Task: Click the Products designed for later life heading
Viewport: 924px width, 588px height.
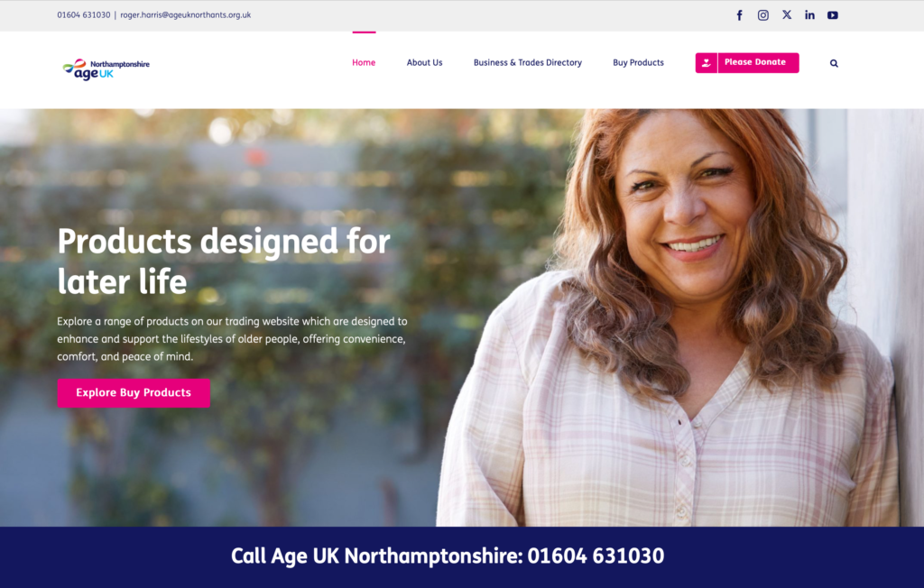Action: pyautogui.click(x=224, y=261)
